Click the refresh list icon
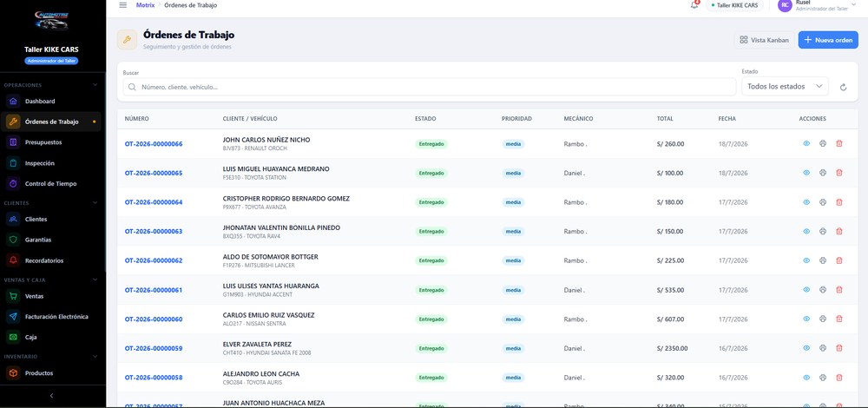 843,87
